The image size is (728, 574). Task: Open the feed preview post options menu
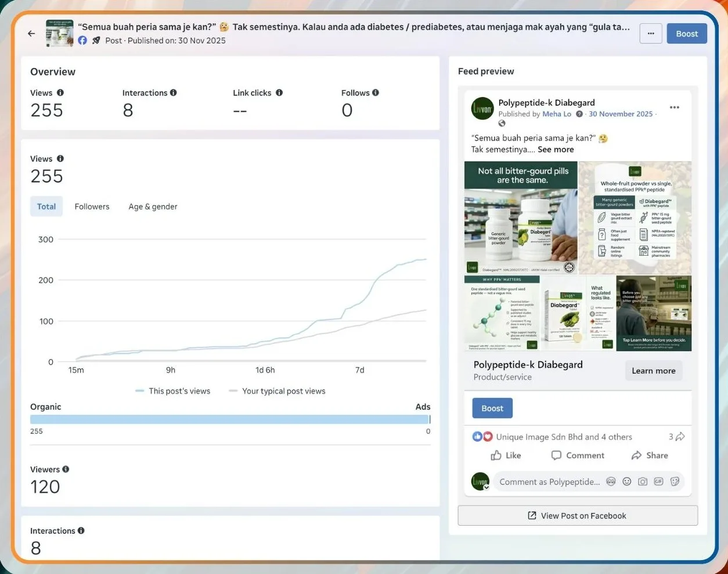coord(674,107)
